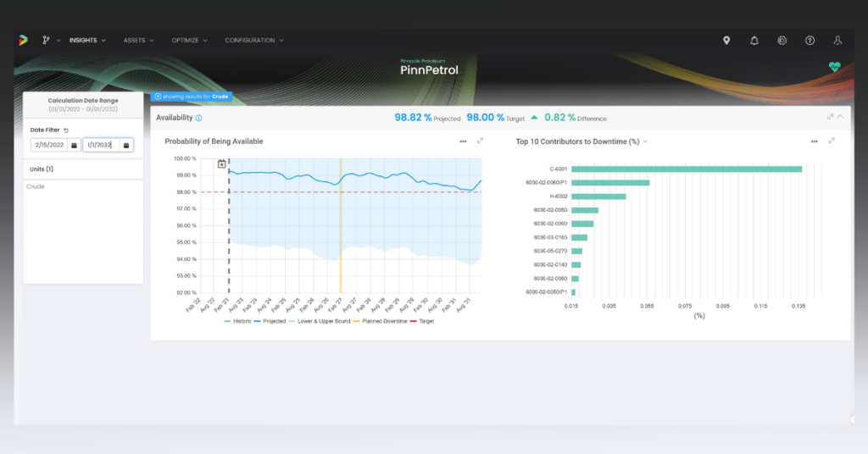Click the 6000-02-0060IP1 bar
Viewport: 868px width, 454px height.
point(610,182)
